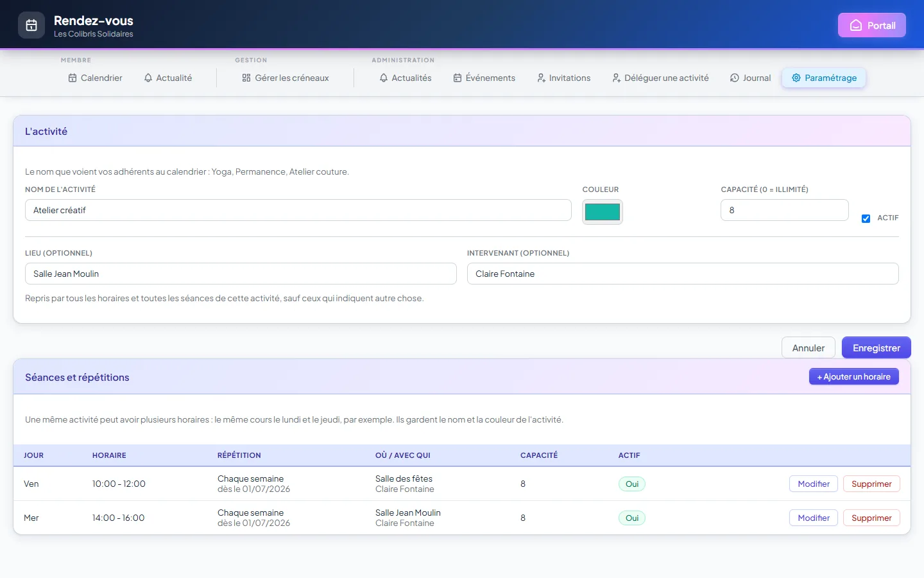Click Modifier for the Mer schedule

point(814,518)
